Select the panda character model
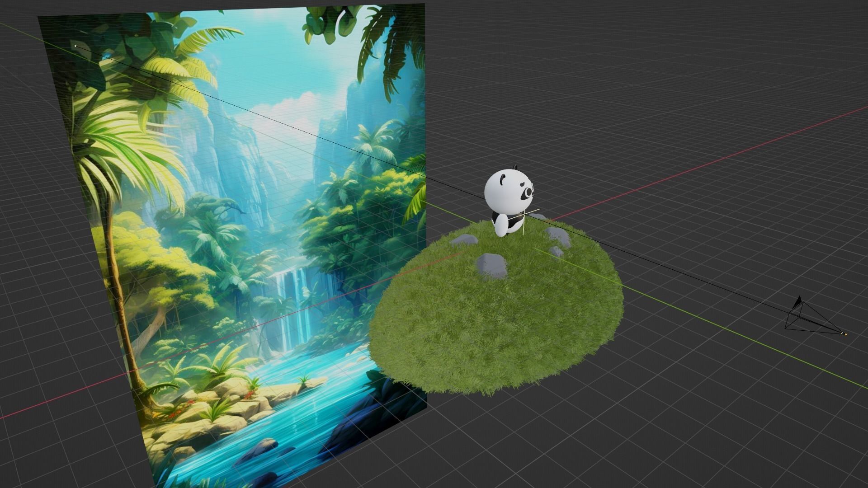Screen dimensions: 868x488 coord(509,201)
